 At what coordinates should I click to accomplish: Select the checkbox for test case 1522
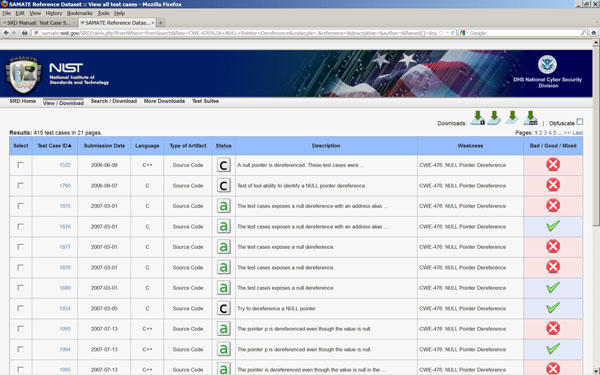(x=20, y=165)
